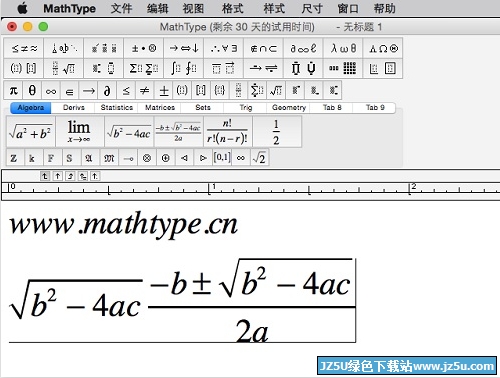Viewport: 500px width, 378px height.
Task: Select the right-justified tab stop
Action: 70,176
